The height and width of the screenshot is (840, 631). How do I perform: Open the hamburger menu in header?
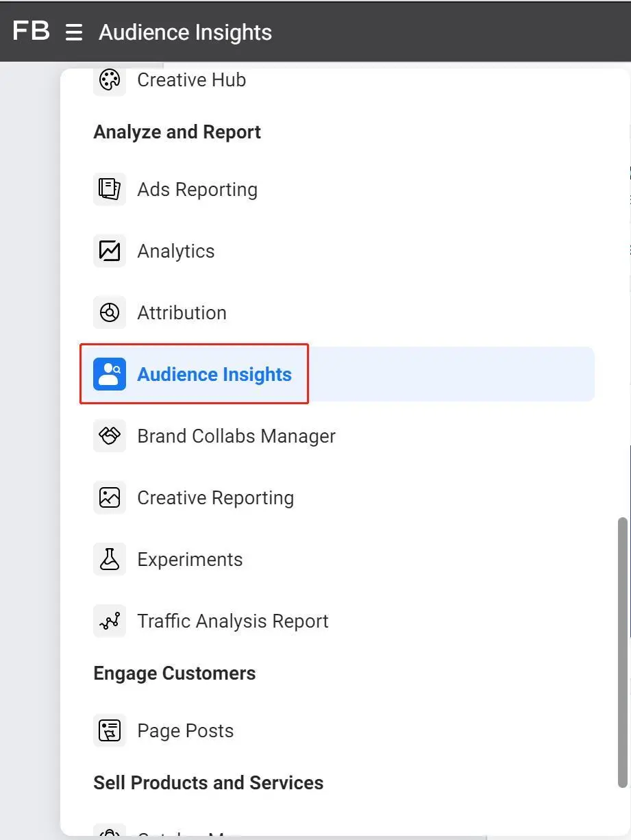pyautogui.click(x=74, y=32)
